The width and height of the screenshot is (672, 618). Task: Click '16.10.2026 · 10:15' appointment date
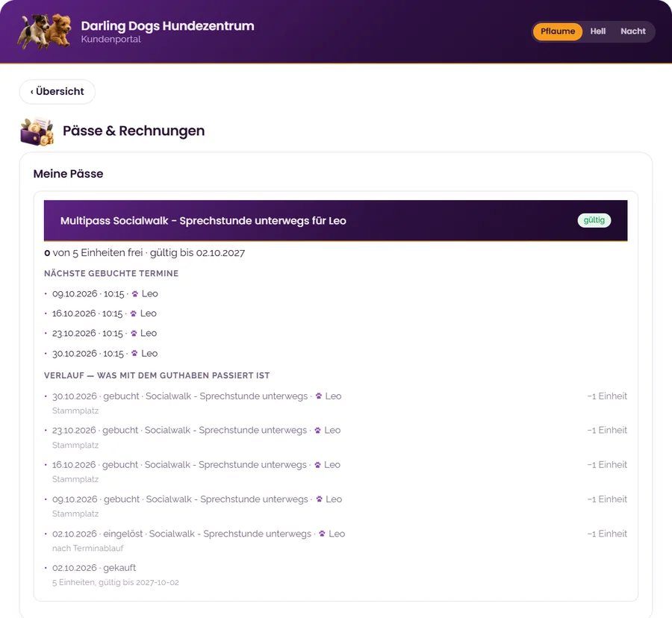(87, 313)
